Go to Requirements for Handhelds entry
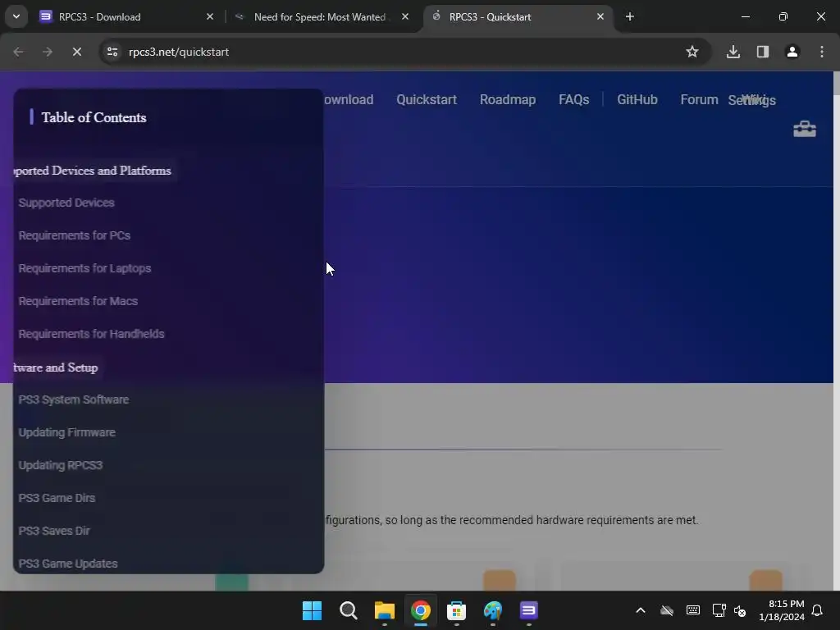The width and height of the screenshot is (840, 630). point(92,334)
